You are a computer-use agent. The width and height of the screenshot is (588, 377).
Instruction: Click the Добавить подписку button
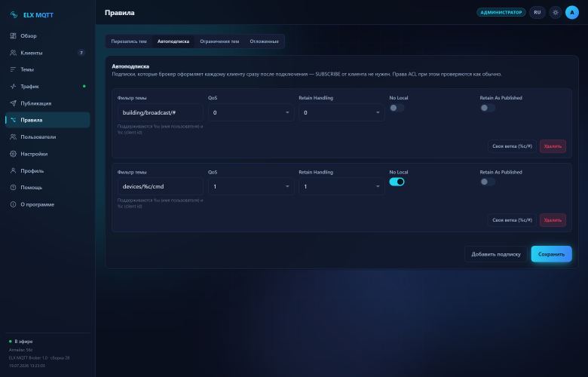coord(496,254)
